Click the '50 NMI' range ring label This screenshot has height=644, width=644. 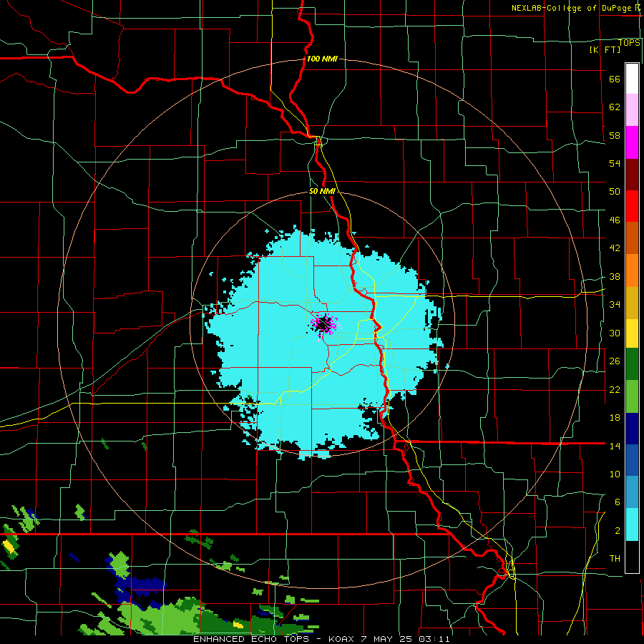point(323,191)
